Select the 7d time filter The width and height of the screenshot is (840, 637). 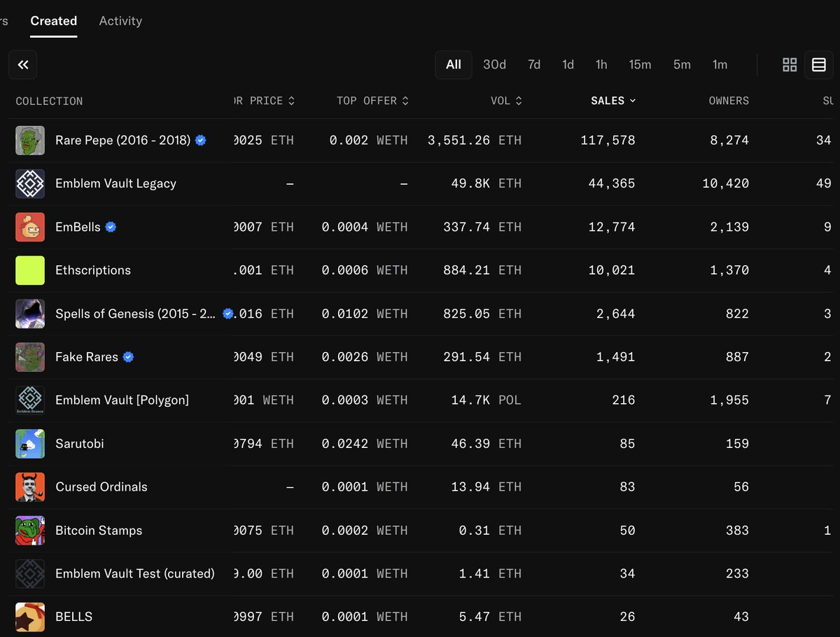pos(534,64)
